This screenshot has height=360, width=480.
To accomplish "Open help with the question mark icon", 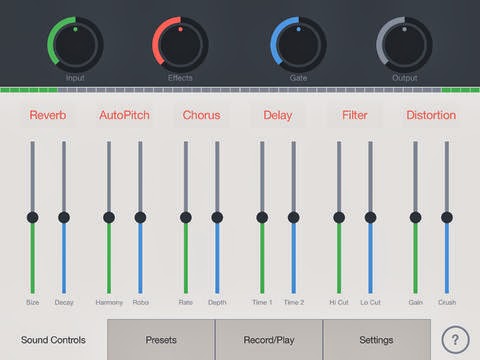I will 455,340.
